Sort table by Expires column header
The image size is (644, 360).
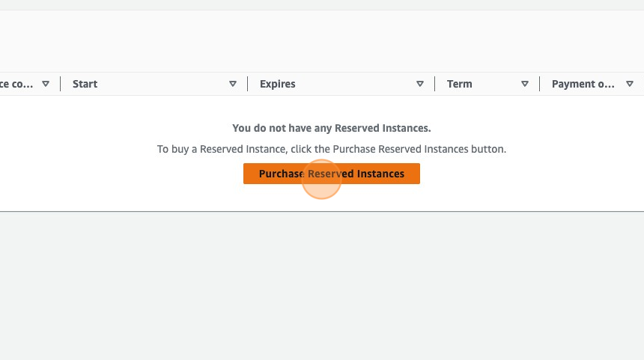pos(277,84)
